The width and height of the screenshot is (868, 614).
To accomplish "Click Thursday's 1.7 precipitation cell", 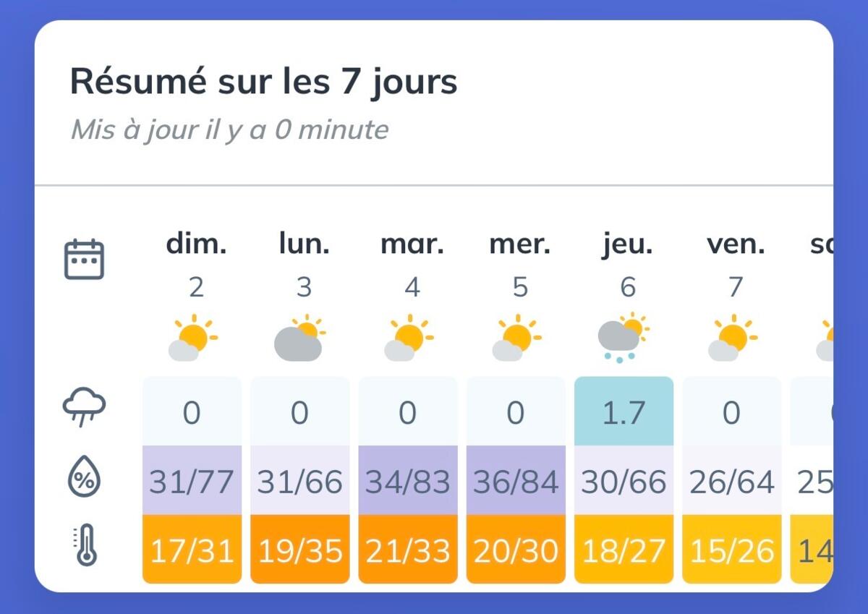I will [624, 412].
